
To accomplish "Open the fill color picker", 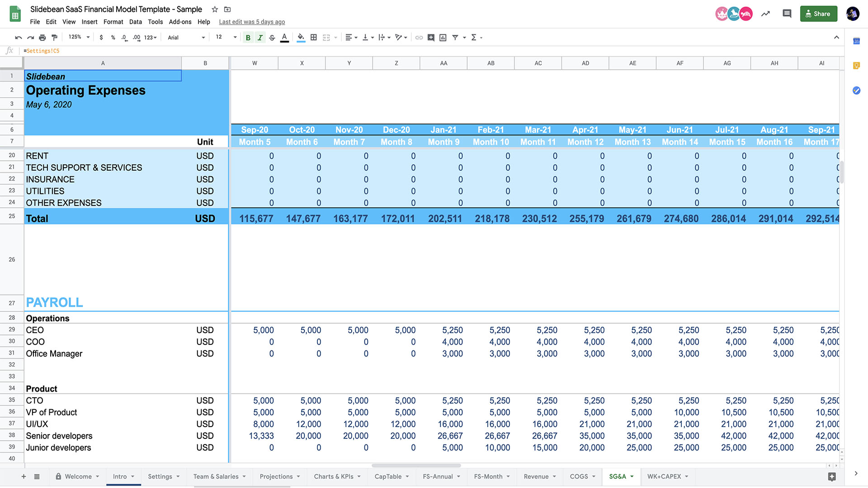I will (x=300, y=38).
